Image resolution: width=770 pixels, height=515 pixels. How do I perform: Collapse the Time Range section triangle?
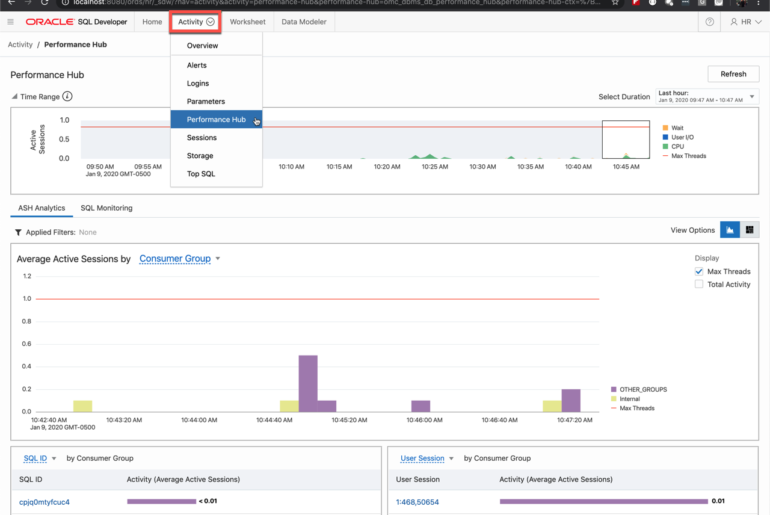coord(14,97)
